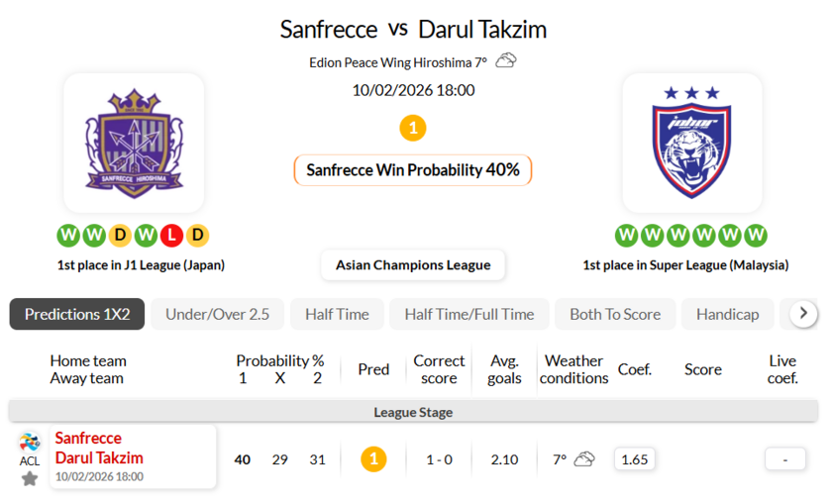Click the orange prediction 1 badge under date
Viewport: 832px width, 504px height.
tap(413, 128)
